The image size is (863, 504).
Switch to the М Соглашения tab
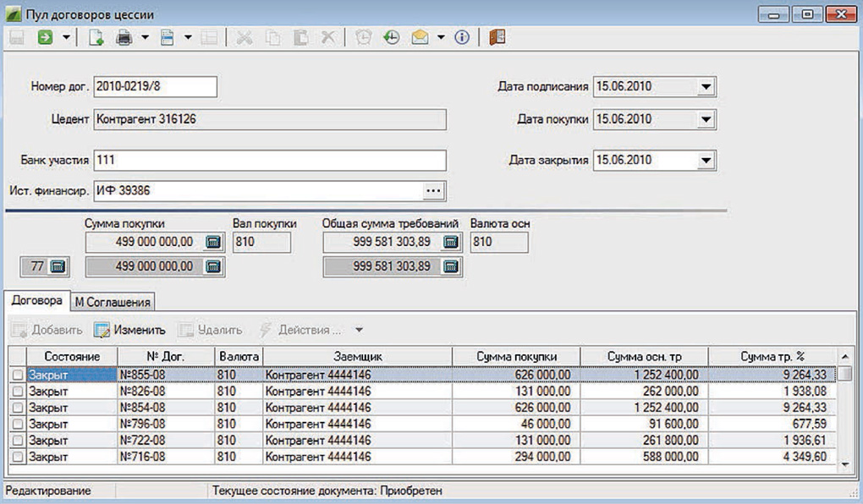tap(112, 302)
